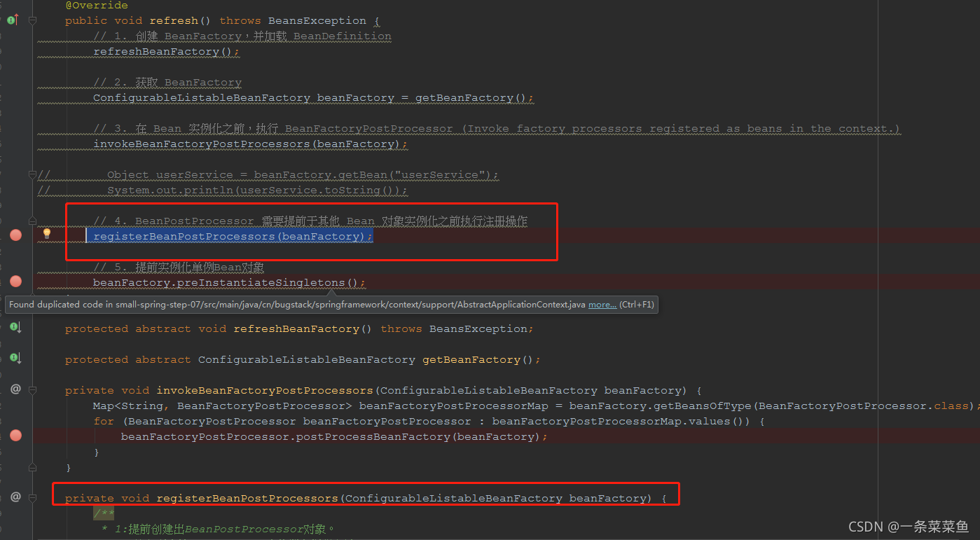This screenshot has width=980, height=540.
Task: Click the refreshBeanFactory(); call under comment 1
Action: (x=166, y=52)
